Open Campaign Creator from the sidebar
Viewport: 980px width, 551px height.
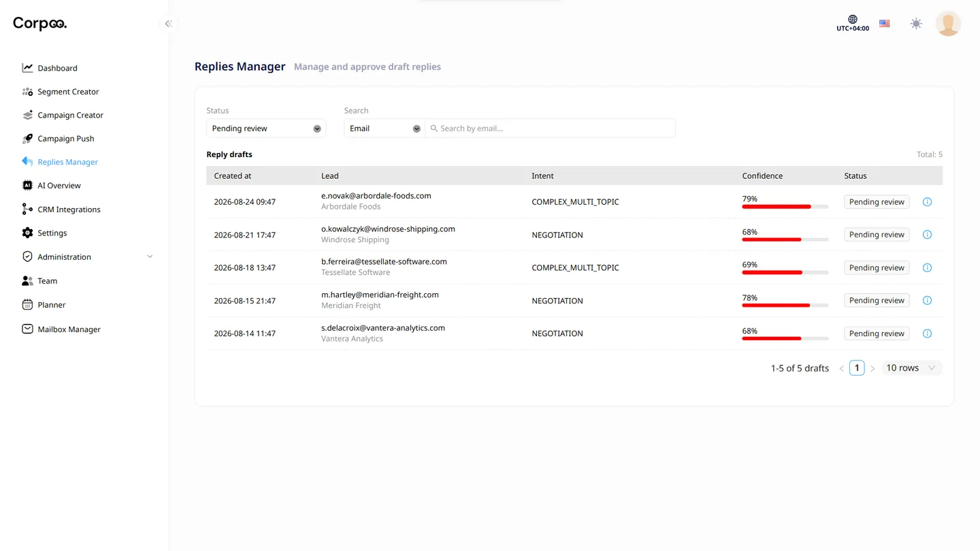63,115
